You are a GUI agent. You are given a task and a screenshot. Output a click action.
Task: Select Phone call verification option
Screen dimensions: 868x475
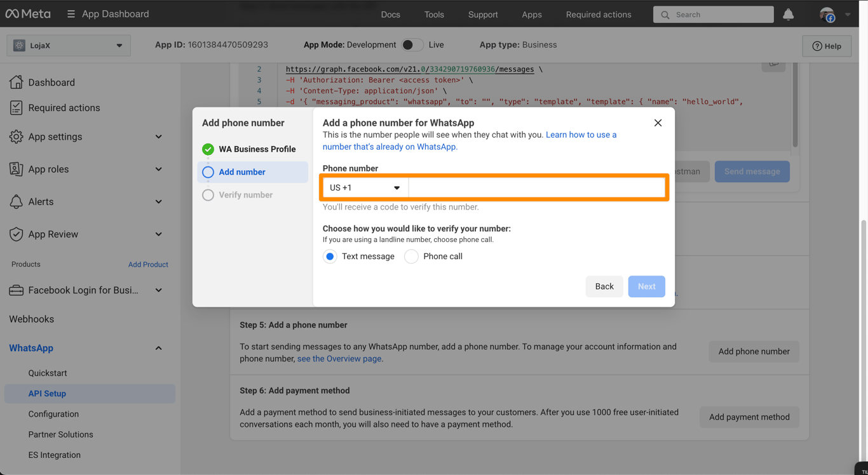coord(411,257)
